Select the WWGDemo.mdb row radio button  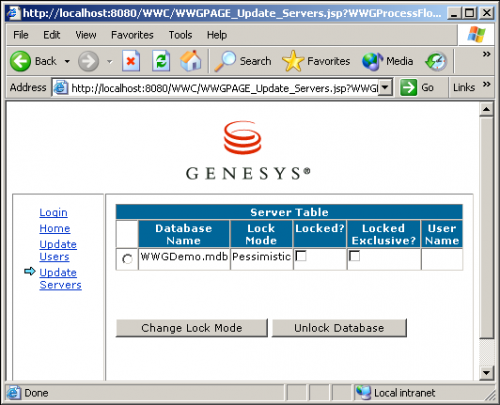click(x=127, y=259)
